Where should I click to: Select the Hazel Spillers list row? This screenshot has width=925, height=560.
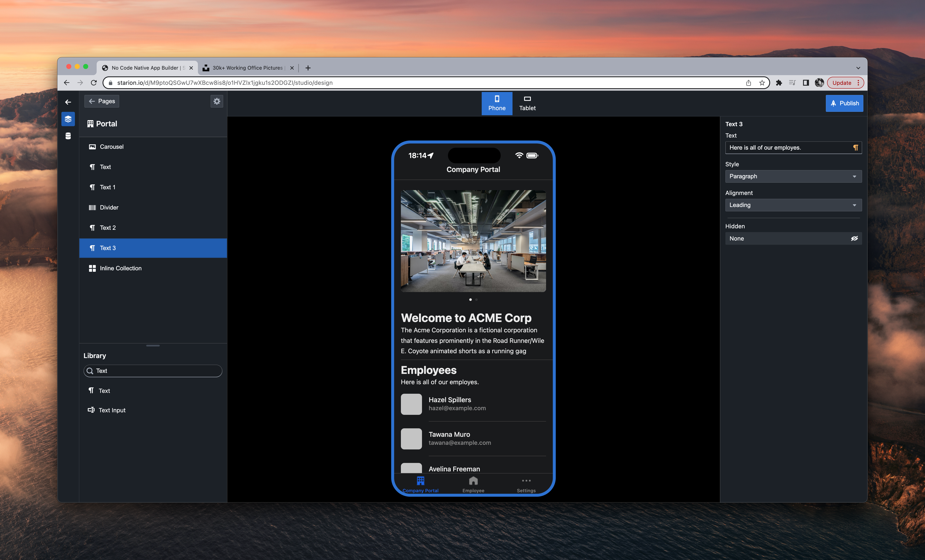coord(473,404)
